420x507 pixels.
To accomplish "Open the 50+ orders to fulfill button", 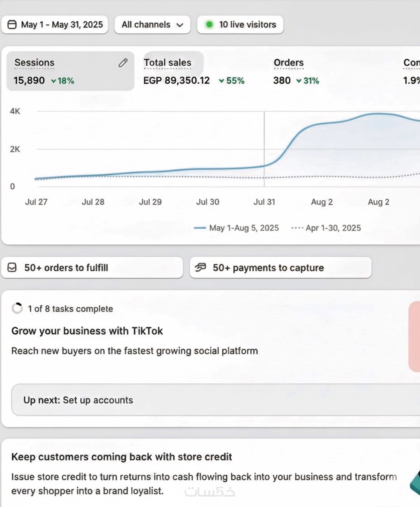I will tap(92, 267).
